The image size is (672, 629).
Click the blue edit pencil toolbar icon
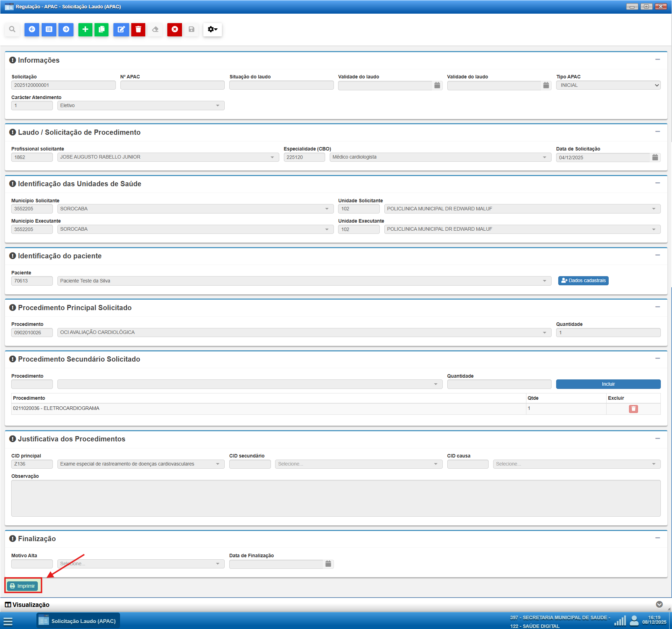121,29
